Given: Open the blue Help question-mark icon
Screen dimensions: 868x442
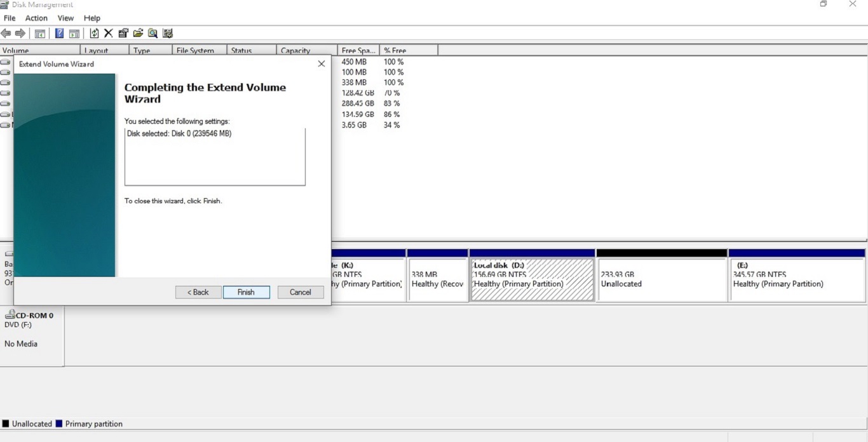Looking at the screenshot, I should [x=59, y=33].
